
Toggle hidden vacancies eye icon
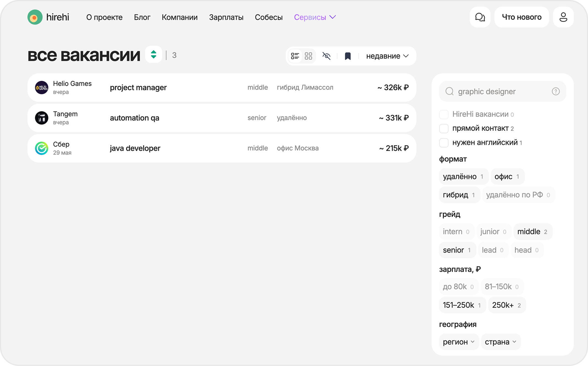[326, 56]
